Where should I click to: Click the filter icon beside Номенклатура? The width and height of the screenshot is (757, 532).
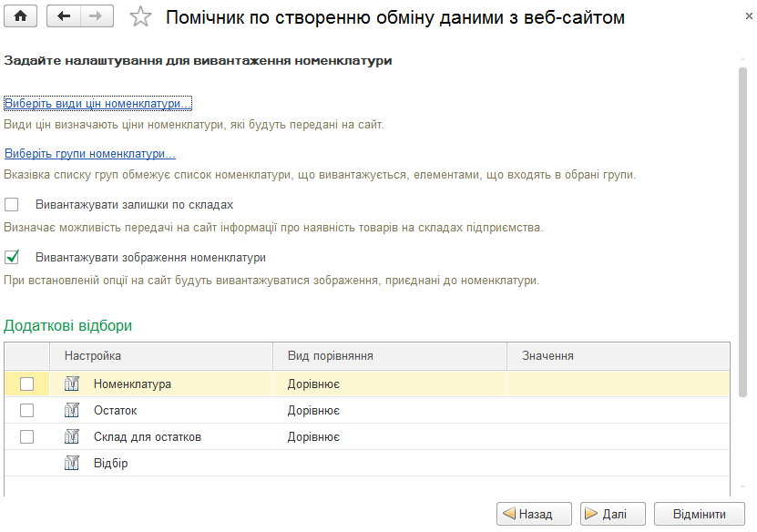[71, 384]
